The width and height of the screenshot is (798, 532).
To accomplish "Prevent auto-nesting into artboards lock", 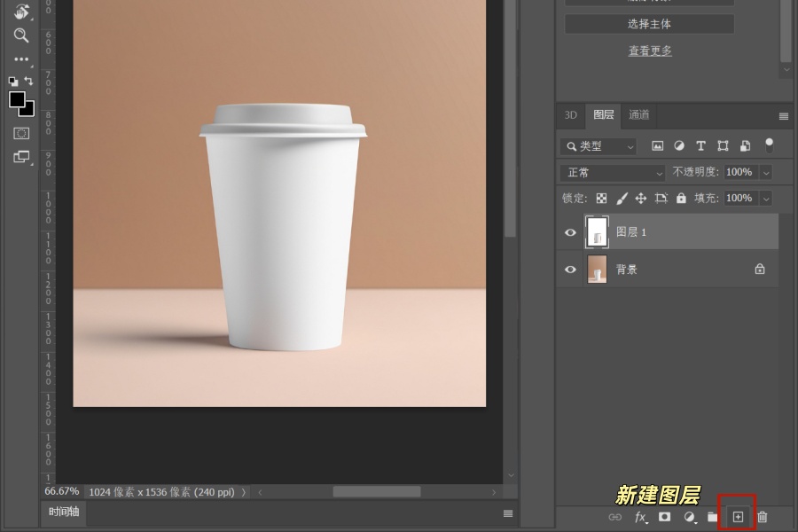I will point(661,199).
